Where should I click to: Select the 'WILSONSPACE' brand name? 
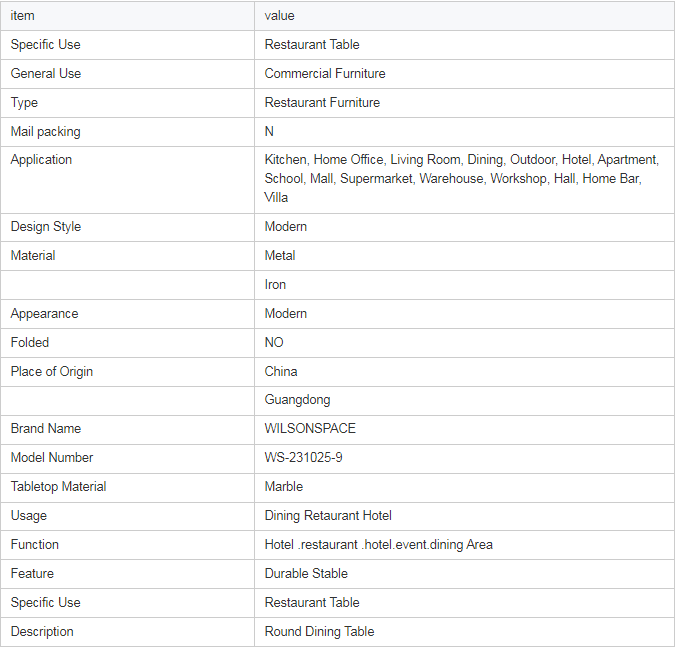pyautogui.click(x=310, y=429)
